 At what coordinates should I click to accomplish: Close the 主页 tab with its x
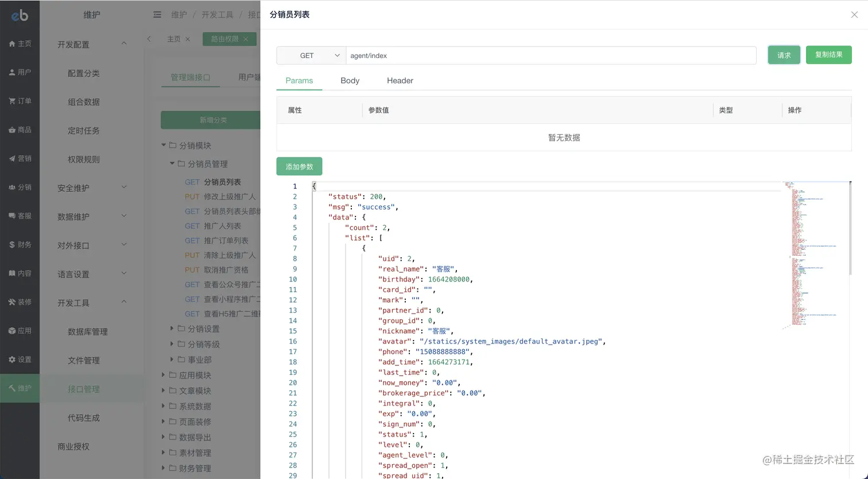(188, 39)
